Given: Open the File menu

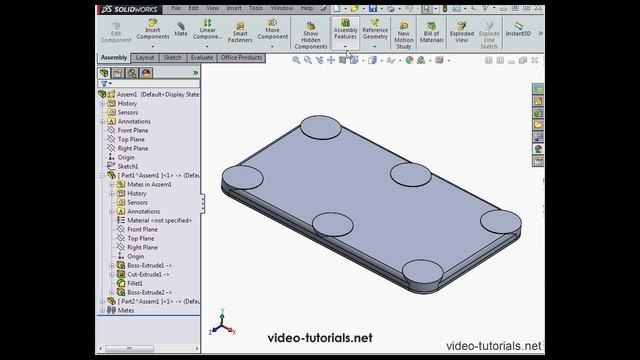Looking at the screenshot, I should tap(176, 8).
